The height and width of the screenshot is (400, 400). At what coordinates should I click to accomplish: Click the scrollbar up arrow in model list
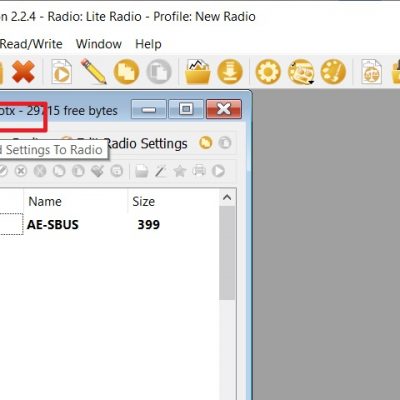227,198
